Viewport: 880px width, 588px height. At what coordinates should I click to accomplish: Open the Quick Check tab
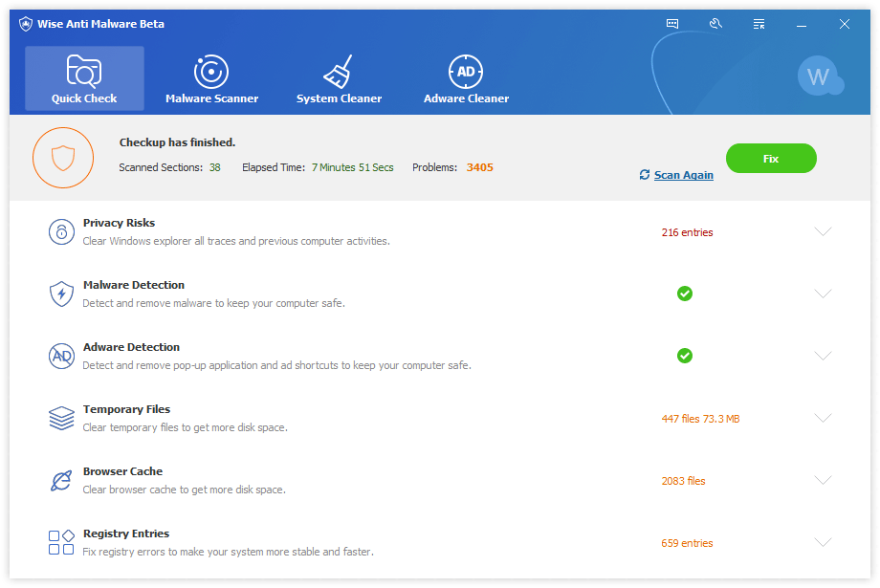click(84, 78)
